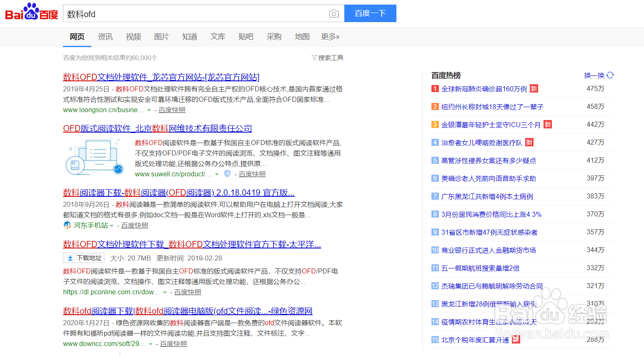Expand the dropdown next to dl.pconline.com.cn
This screenshot has height=356, width=644.
[164, 292]
